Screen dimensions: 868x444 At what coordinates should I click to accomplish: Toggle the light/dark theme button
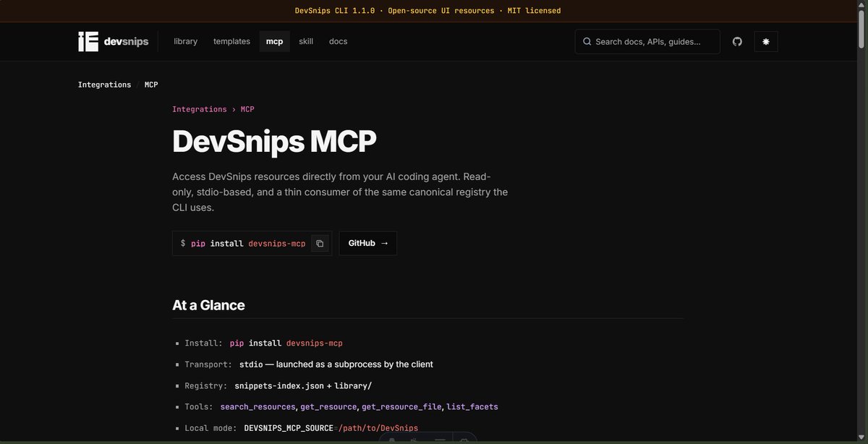click(766, 42)
